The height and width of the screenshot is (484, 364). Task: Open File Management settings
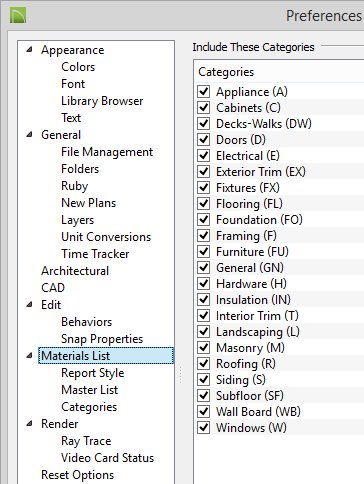click(107, 152)
